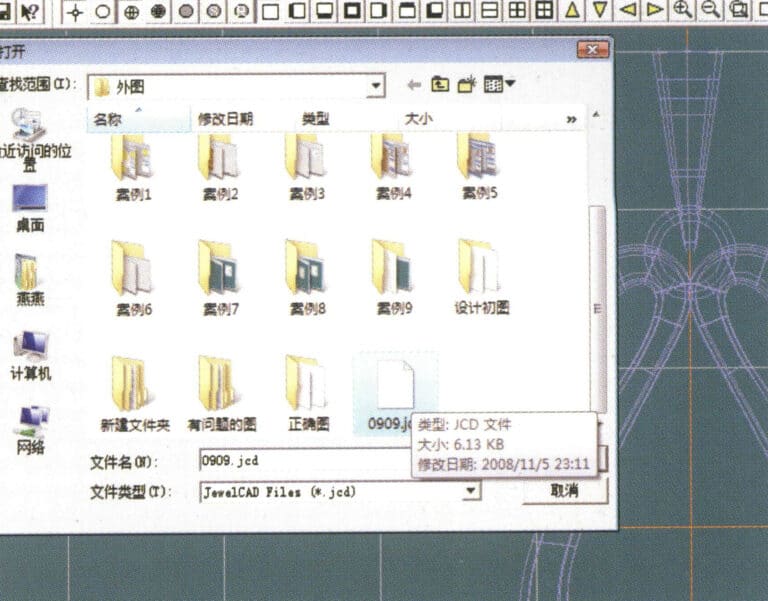
Task: Select the 案例9 folder
Action: pyautogui.click(x=394, y=278)
